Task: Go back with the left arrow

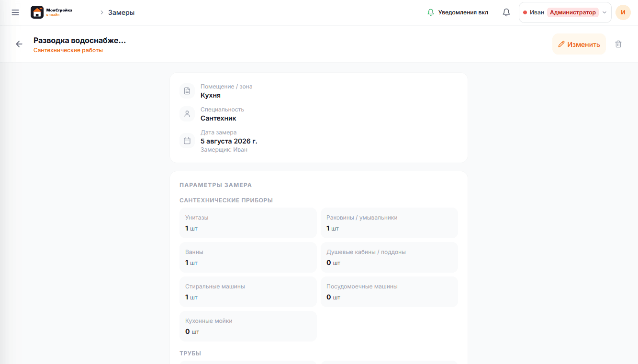Action: pos(19,44)
